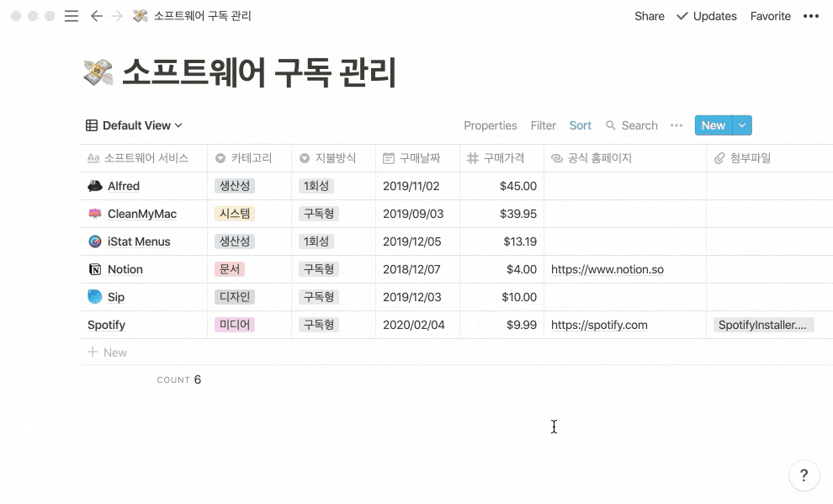
Task: Click Spotify's date 2020/02/04
Action: pos(414,325)
